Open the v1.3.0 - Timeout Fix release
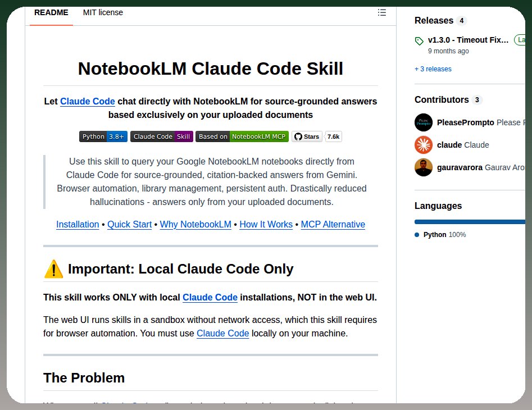This screenshot has width=532, height=410. [468, 40]
